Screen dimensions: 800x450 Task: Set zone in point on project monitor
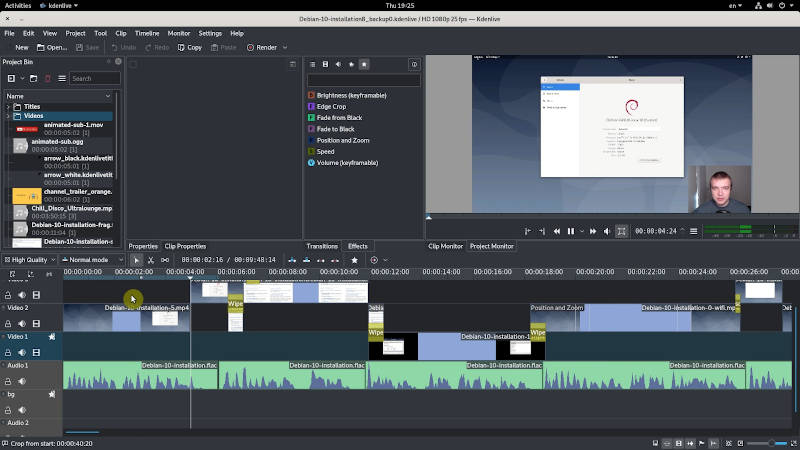(x=528, y=231)
